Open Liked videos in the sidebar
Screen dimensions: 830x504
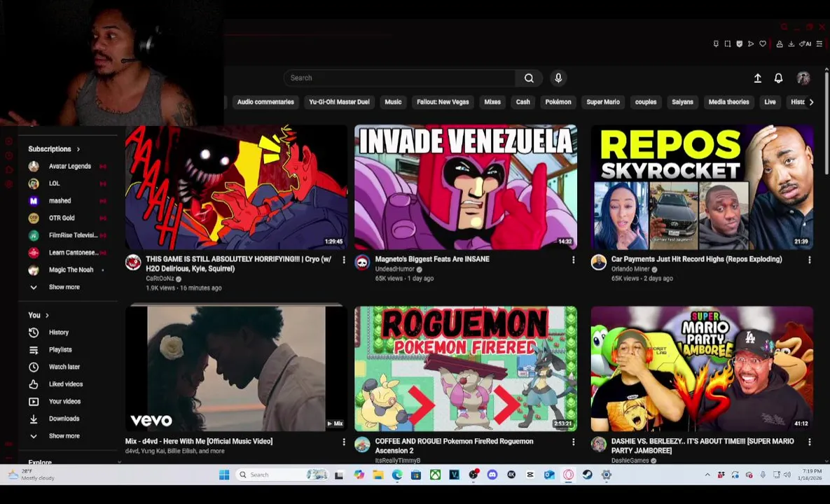tap(67, 384)
